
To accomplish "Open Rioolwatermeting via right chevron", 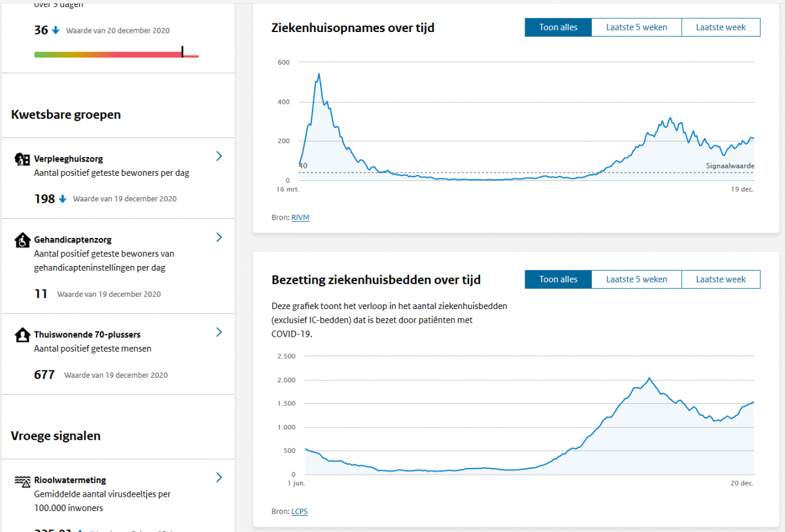I will pyautogui.click(x=219, y=478).
